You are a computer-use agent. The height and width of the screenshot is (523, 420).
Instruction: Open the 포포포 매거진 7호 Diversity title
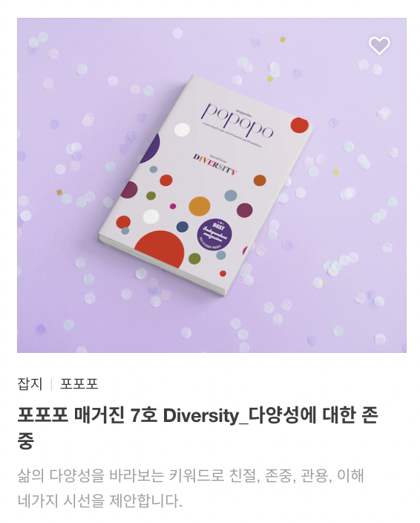click(197, 428)
